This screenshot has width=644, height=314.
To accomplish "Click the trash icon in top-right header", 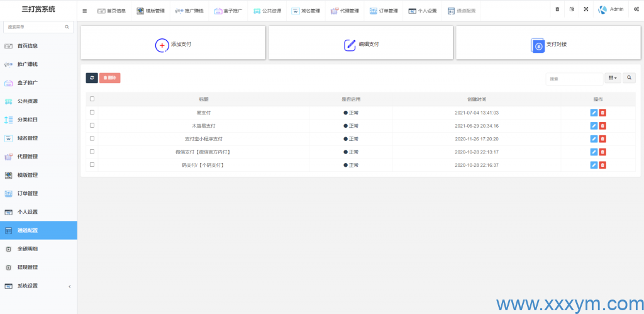I will point(557,9).
